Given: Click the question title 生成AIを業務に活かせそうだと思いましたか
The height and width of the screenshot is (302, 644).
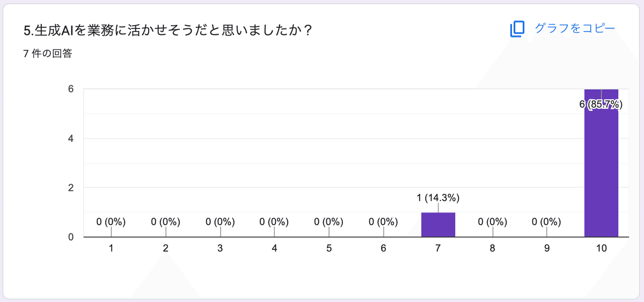Looking at the screenshot, I should coord(168,31).
